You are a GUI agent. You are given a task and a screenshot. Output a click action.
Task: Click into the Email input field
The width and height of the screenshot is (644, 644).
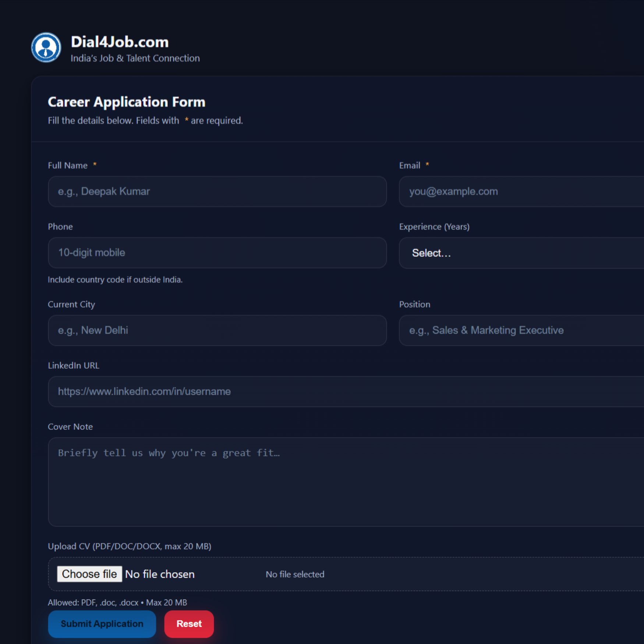(x=521, y=191)
